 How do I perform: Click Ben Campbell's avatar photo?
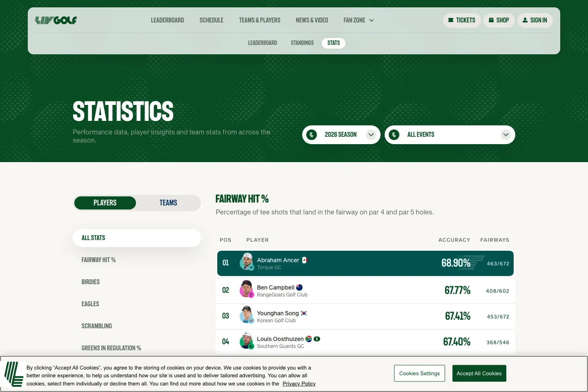[x=247, y=289]
